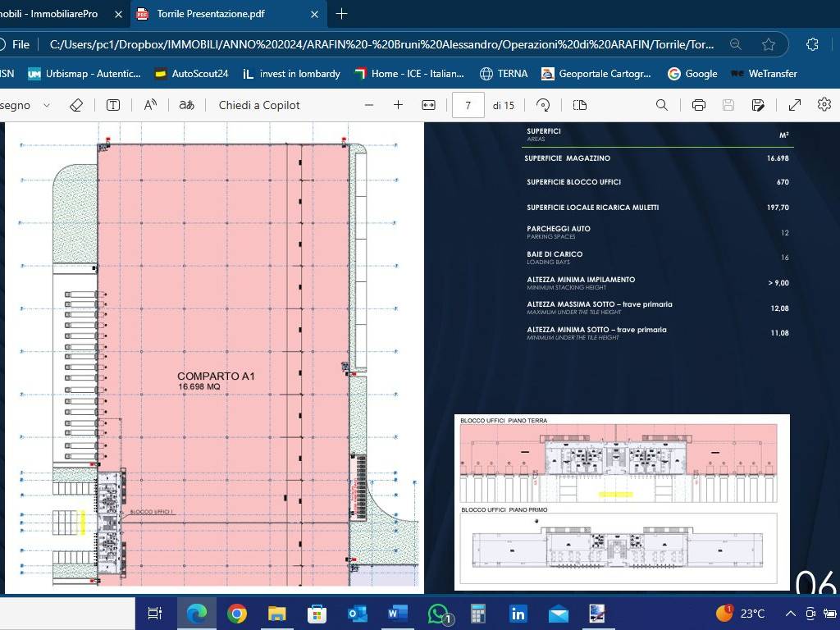Open Urbismap bookmark
840x630 pixels.
tap(84, 74)
